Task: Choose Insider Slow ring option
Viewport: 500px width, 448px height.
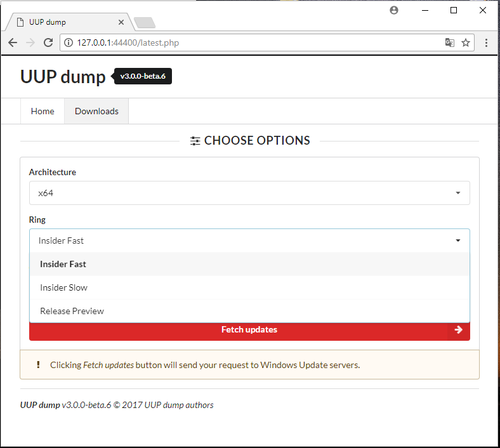Action: coord(249,287)
